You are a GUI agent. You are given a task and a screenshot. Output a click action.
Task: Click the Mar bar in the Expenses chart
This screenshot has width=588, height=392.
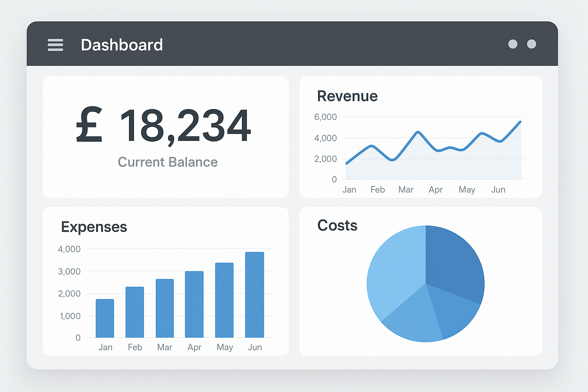click(x=165, y=308)
